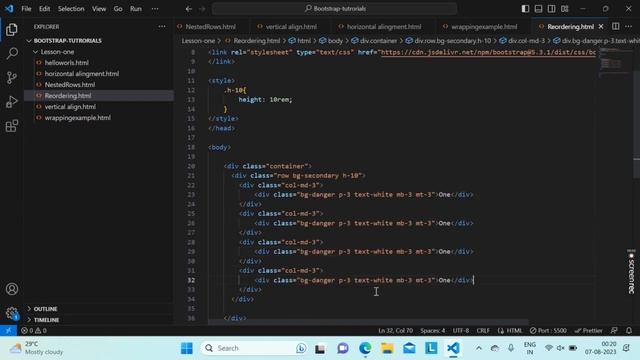Open the Run and Debug view

(x=12, y=102)
